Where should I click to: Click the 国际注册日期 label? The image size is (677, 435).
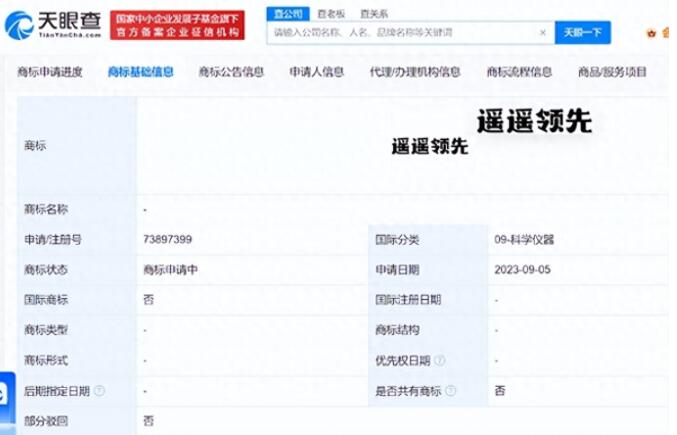pyautogui.click(x=408, y=299)
